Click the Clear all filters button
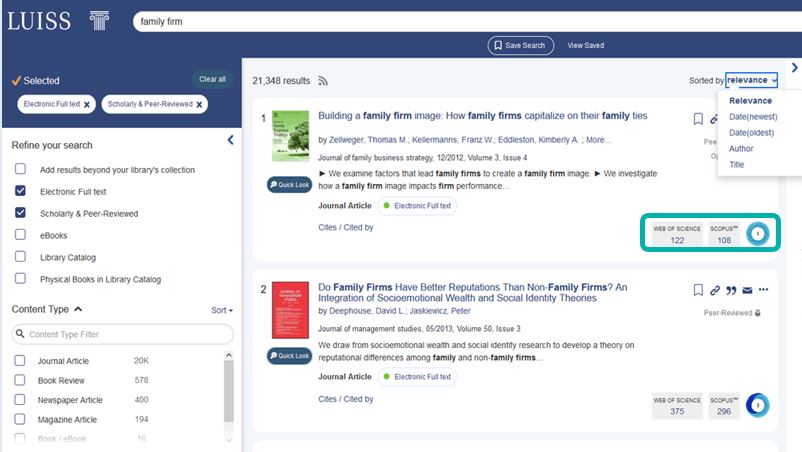The height and width of the screenshot is (452, 802). pyautogui.click(x=212, y=79)
